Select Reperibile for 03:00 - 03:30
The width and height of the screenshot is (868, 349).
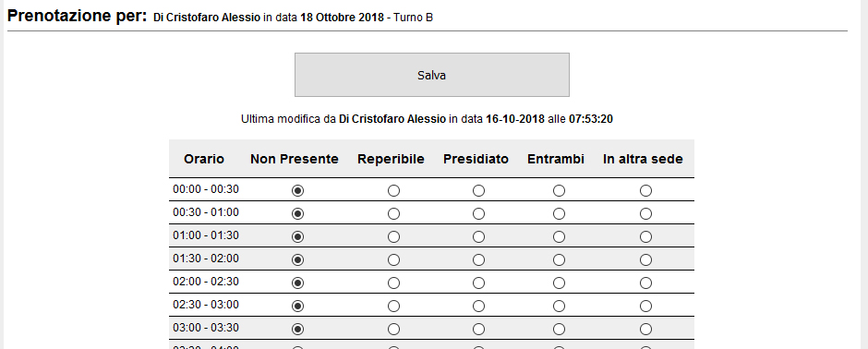[393, 329]
